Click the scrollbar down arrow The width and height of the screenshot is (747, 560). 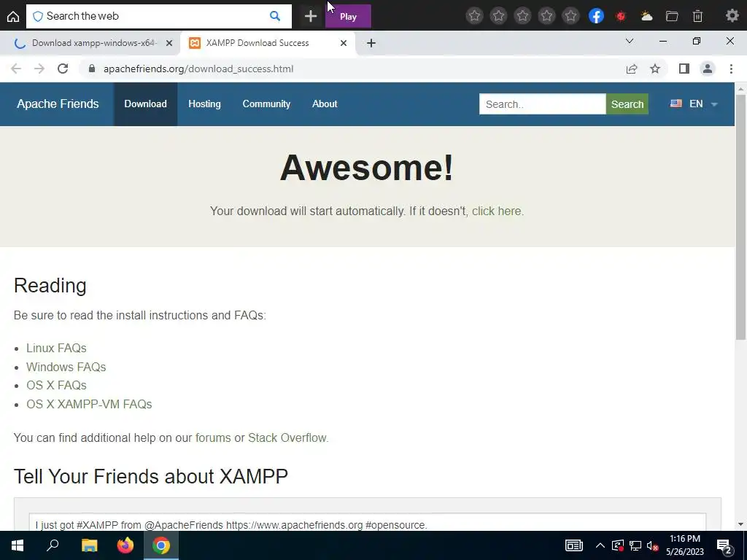(x=740, y=524)
